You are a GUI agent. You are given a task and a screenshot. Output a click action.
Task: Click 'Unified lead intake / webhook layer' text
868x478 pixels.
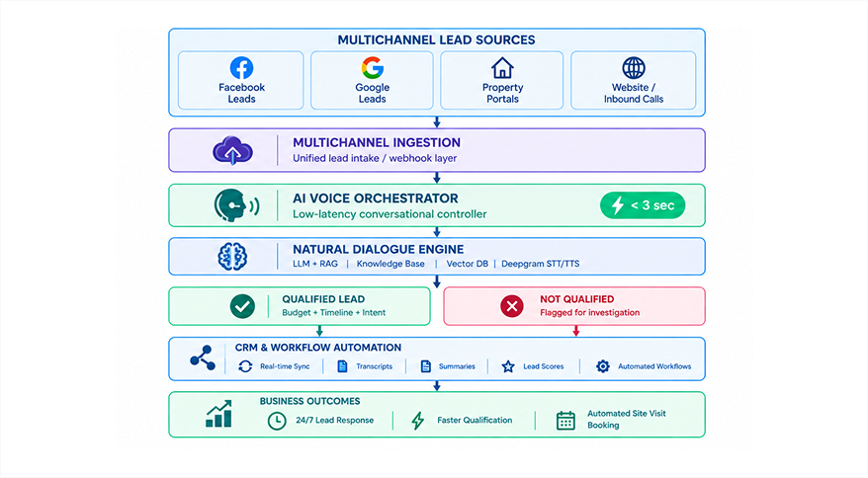tap(375, 158)
